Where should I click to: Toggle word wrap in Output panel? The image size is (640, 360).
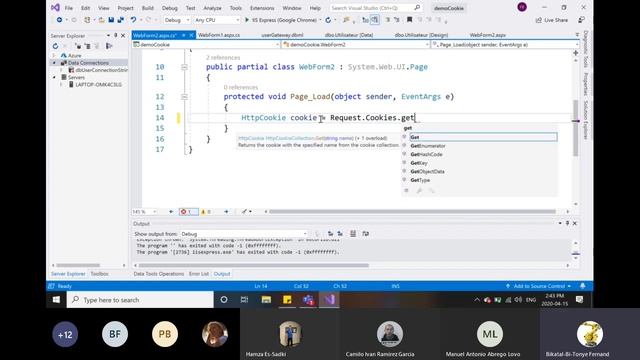coord(365,234)
